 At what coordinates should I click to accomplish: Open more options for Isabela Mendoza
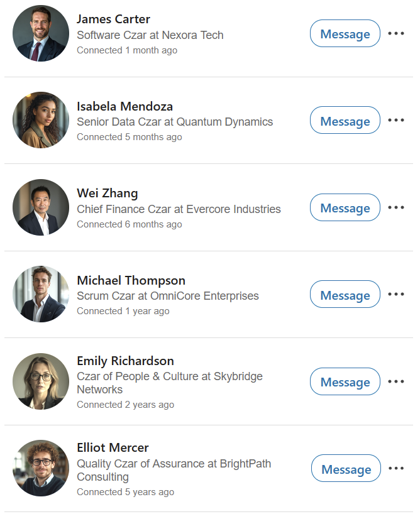[x=395, y=120]
